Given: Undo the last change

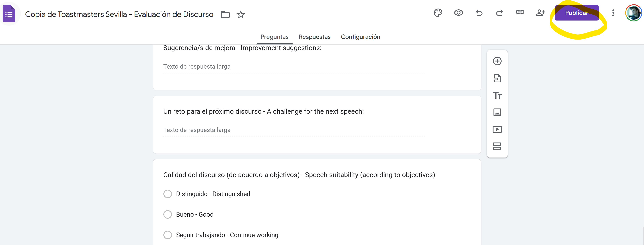Looking at the screenshot, I should point(479,13).
